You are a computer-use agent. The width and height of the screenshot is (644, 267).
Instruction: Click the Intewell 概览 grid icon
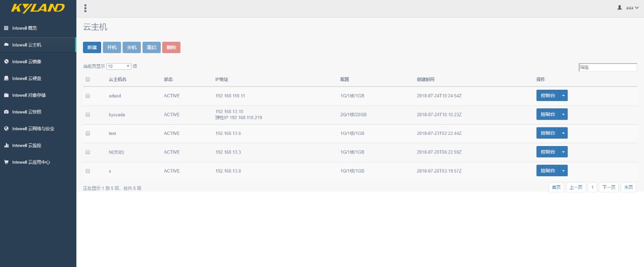[6, 28]
